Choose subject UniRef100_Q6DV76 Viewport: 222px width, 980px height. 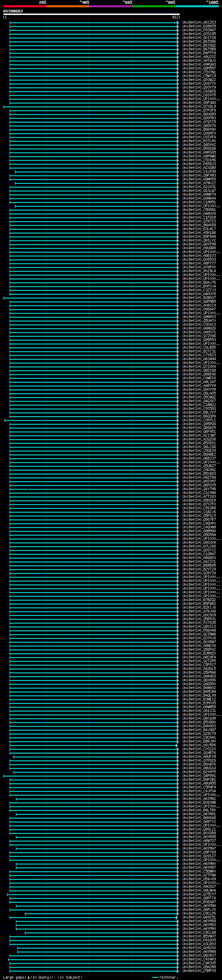pos(199,125)
